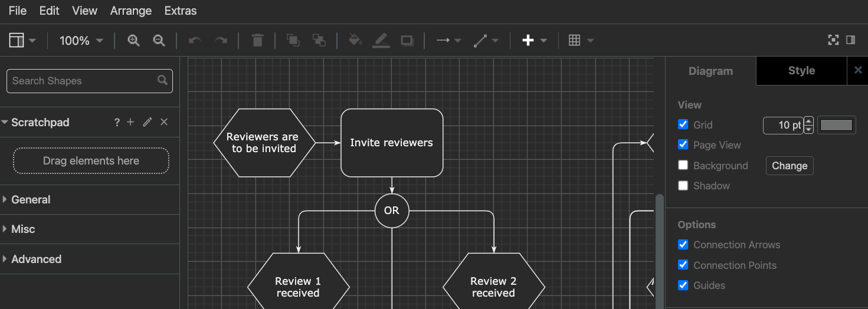Toggle Connection Points checkbox
868x309 pixels.
683,265
